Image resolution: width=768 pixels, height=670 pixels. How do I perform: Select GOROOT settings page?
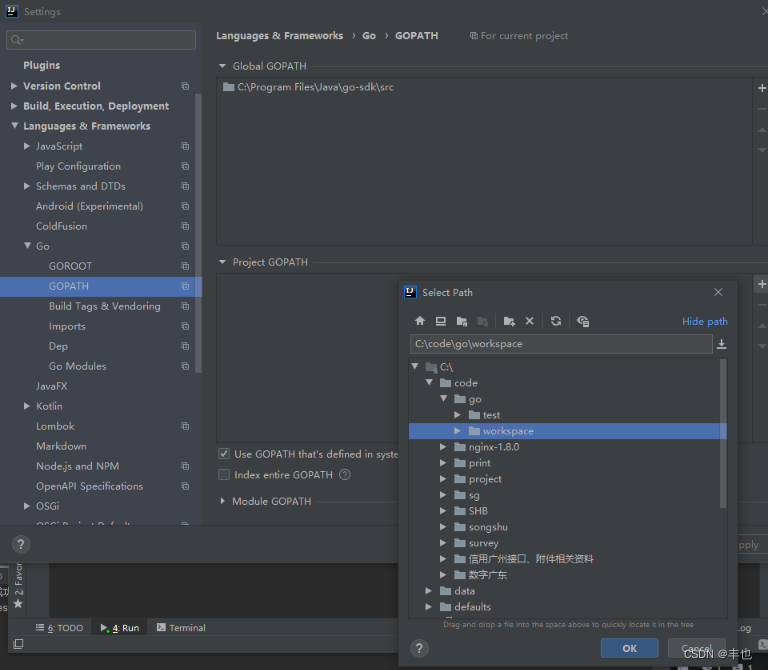point(70,266)
